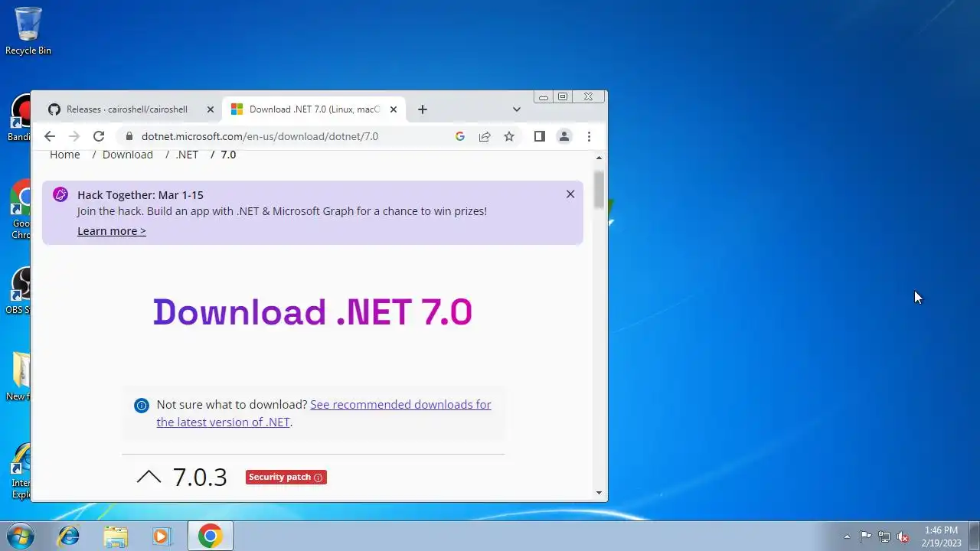Bookmark page with the star icon
The image size is (980, 551).
[x=509, y=136]
